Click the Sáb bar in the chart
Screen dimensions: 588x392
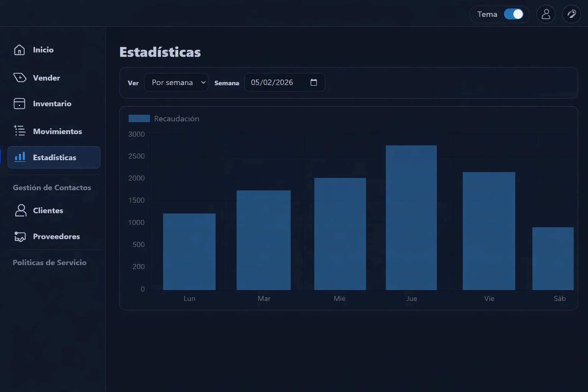click(x=553, y=258)
